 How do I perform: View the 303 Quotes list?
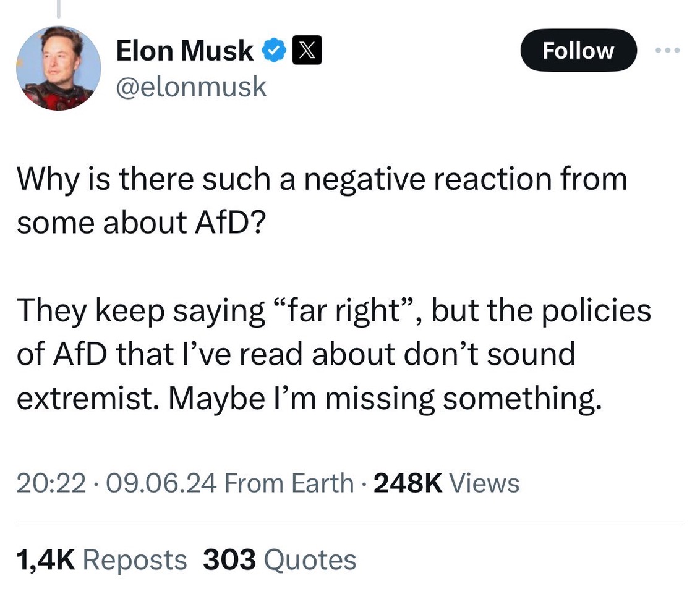(x=280, y=559)
